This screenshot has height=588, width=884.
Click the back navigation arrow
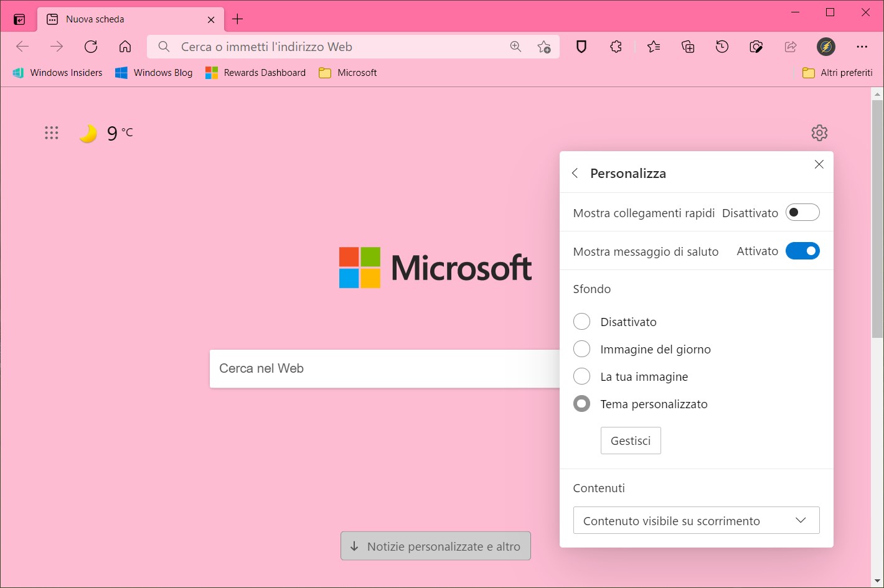[x=22, y=47]
